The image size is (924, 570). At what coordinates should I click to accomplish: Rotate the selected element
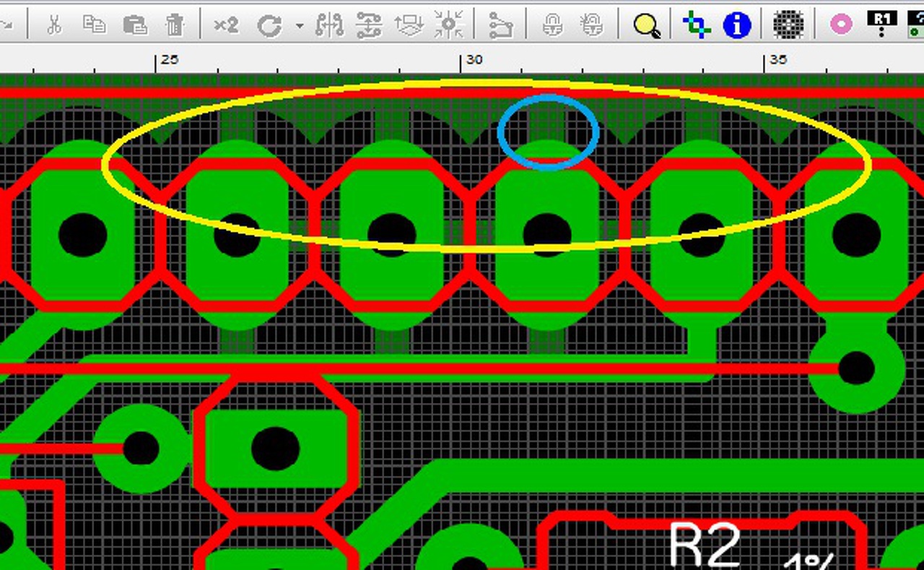tap(269, 25)
